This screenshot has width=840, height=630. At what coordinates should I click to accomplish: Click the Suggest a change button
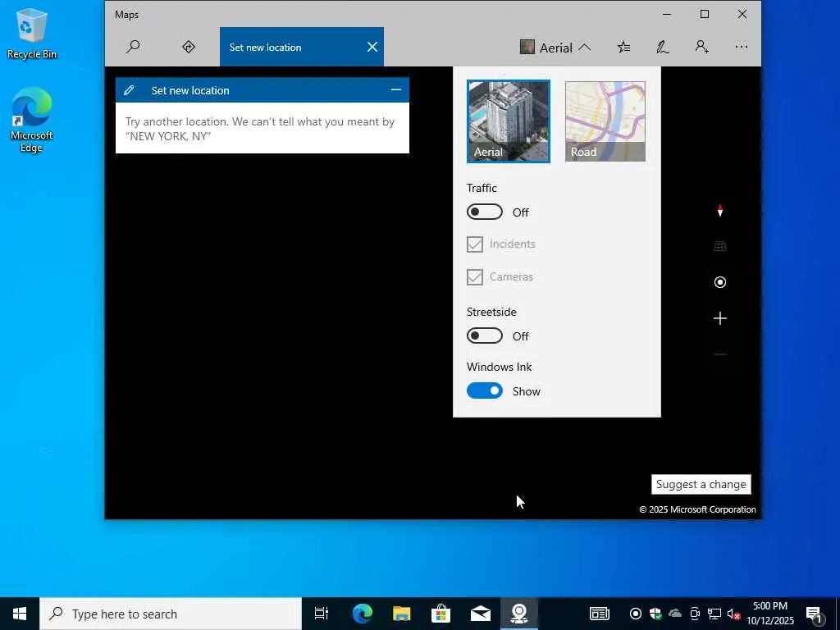coord(701,484)
